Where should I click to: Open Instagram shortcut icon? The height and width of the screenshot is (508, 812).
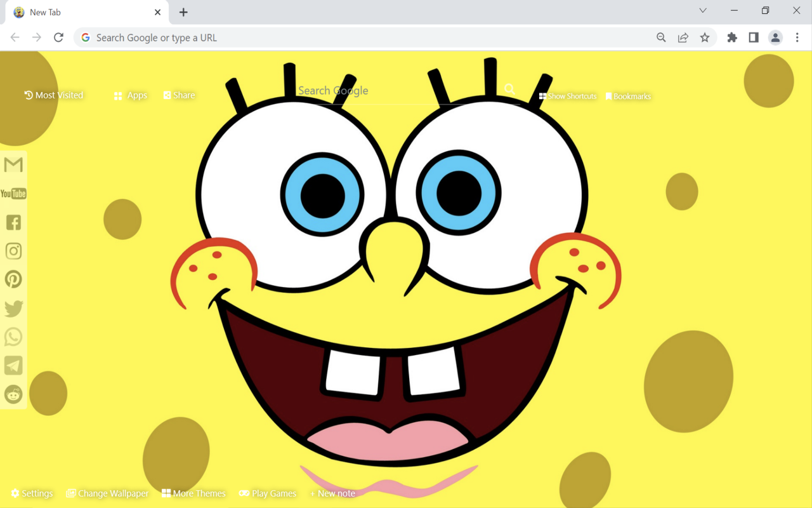[13, 251]
